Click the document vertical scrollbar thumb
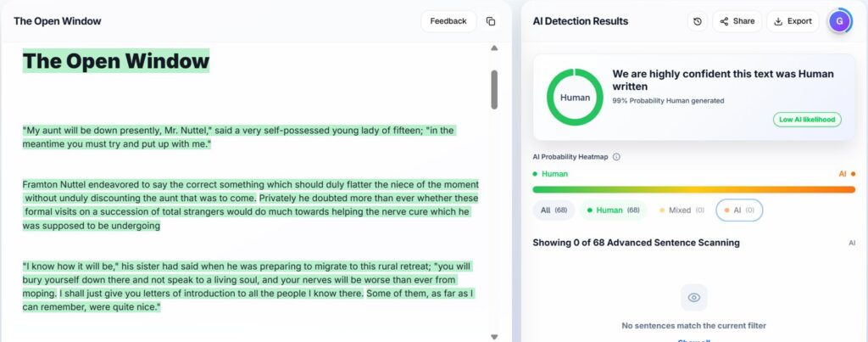This screenshot has width=868, height=342. (x=494, y=89)
